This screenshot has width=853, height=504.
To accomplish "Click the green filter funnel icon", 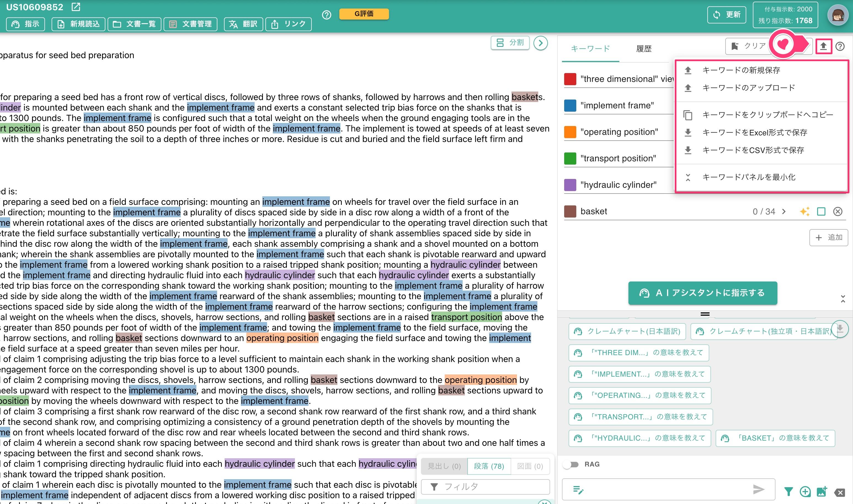I will tap(788, 491).
